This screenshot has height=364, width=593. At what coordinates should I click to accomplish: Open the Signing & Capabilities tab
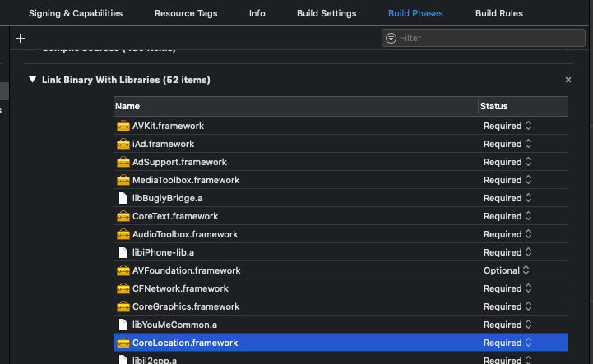point(76,13)
